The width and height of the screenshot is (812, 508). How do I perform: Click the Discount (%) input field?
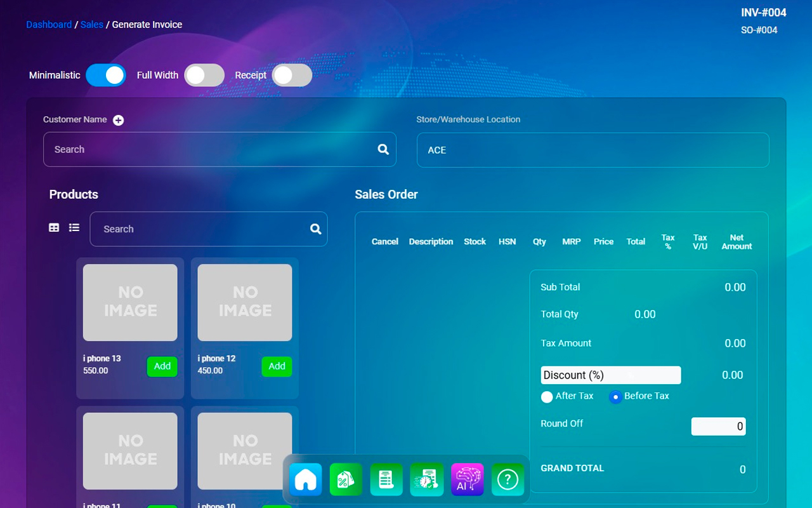pos(611,375)
